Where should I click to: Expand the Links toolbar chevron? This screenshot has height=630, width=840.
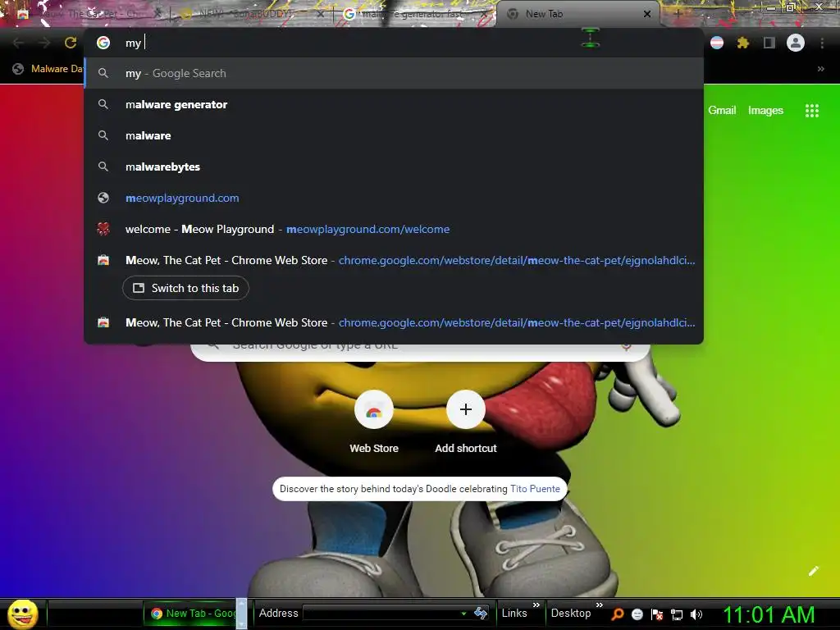click(536, 605)
